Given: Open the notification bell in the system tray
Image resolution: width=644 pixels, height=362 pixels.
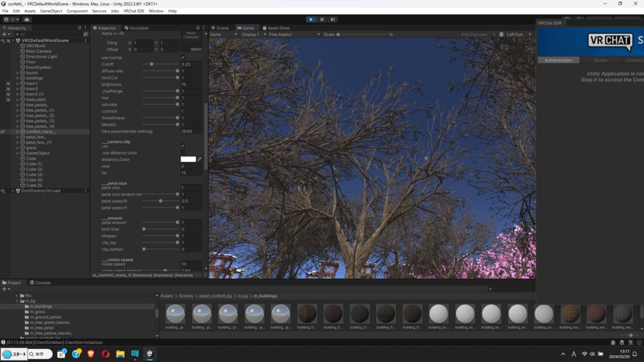Looking at the screenshot, I should tap(635, 354).
